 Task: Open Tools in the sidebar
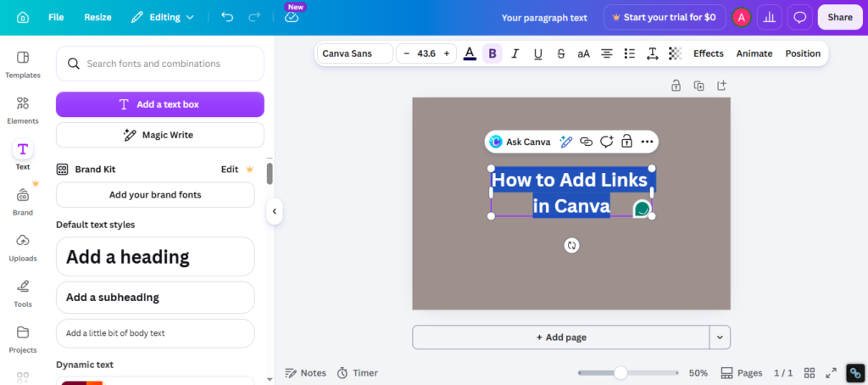(23, 293)
